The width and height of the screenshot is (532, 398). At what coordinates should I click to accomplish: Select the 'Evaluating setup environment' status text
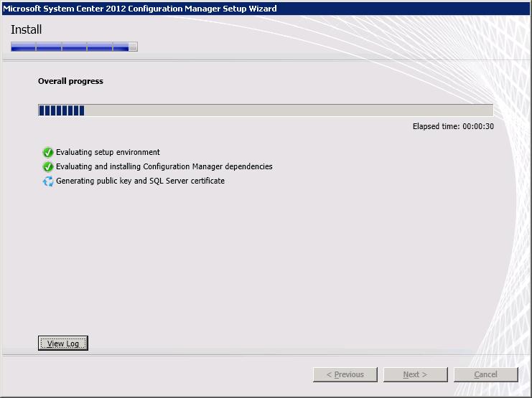(108, 152)
